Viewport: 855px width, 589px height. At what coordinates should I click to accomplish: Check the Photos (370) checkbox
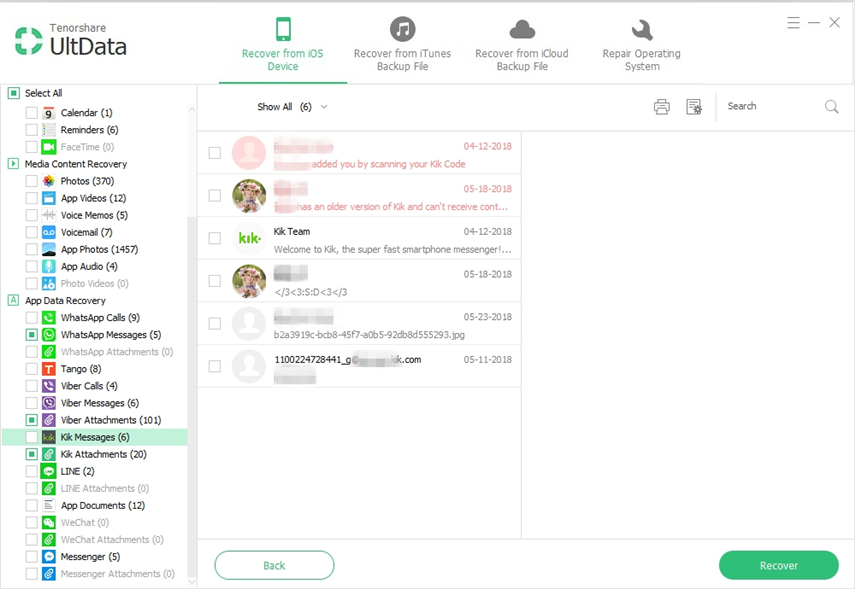[32, 181]
